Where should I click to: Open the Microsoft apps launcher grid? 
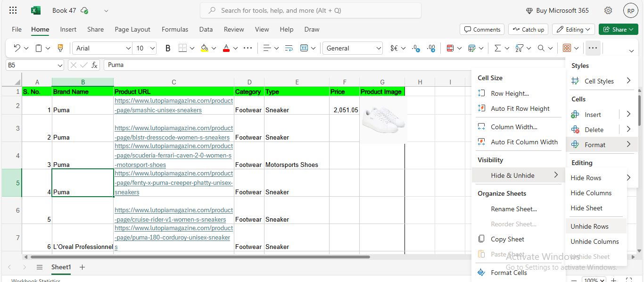pos(13,10)
